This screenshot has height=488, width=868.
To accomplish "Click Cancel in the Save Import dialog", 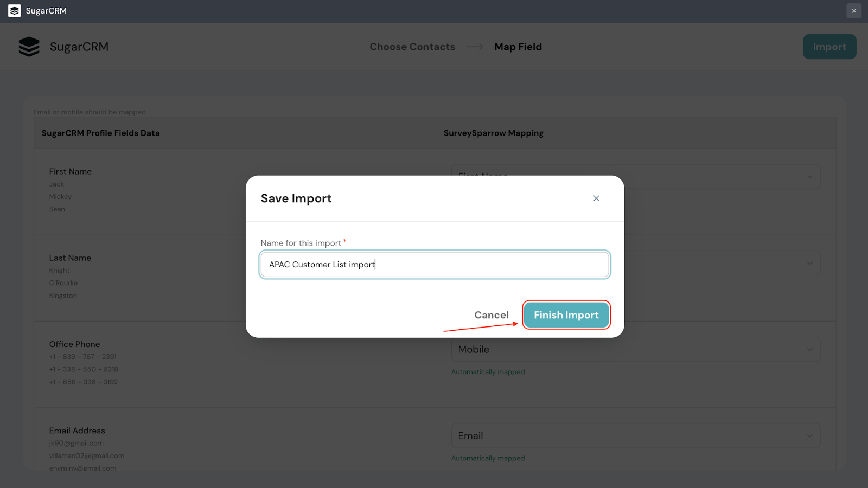I will (492, 315).
